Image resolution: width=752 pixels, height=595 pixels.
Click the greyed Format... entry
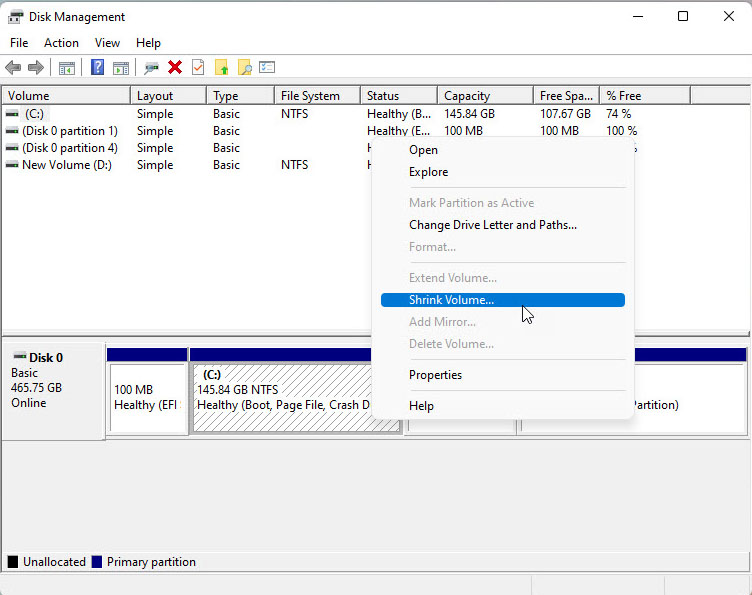pos(503,247)
